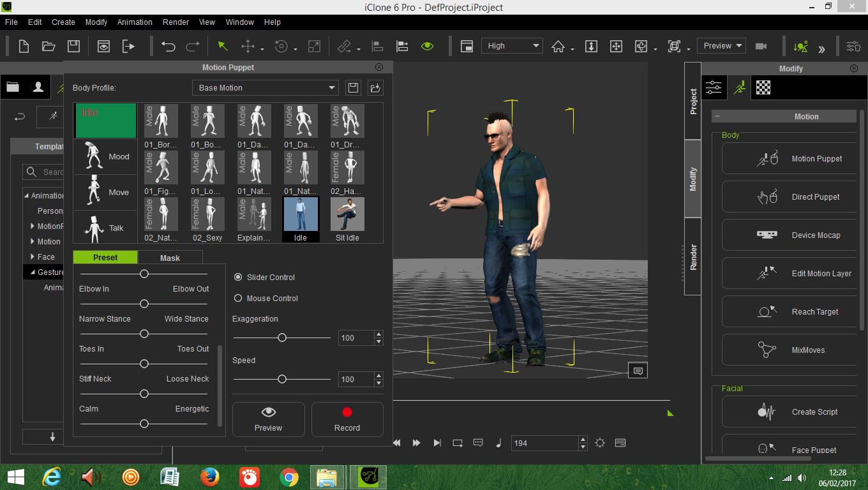868x490 pixels.
Task: Click the Save Project floppy icon
Action: pyautogui.click(x=73, y=46)
